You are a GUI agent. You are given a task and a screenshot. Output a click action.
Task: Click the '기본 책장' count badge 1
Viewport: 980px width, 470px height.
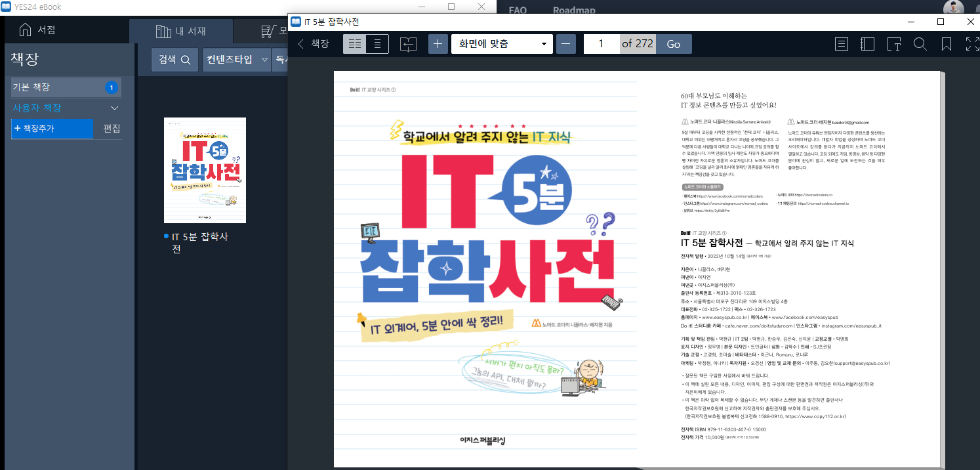[111, 87]
